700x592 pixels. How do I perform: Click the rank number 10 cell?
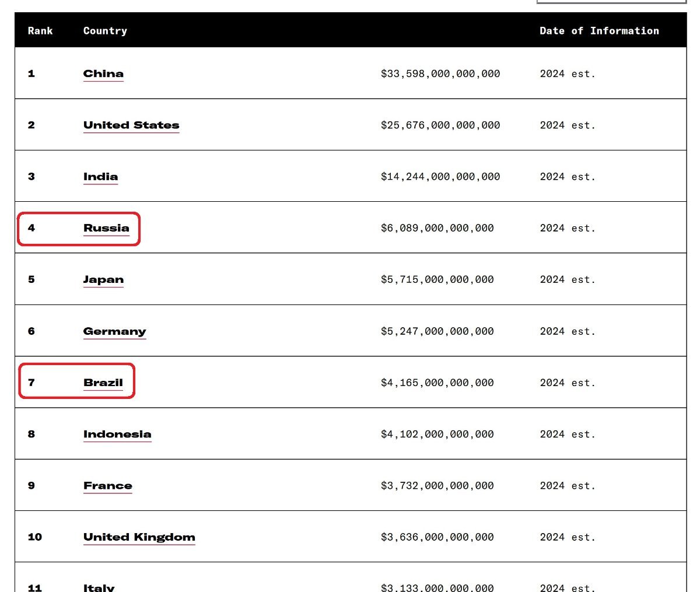pos(34,537)
